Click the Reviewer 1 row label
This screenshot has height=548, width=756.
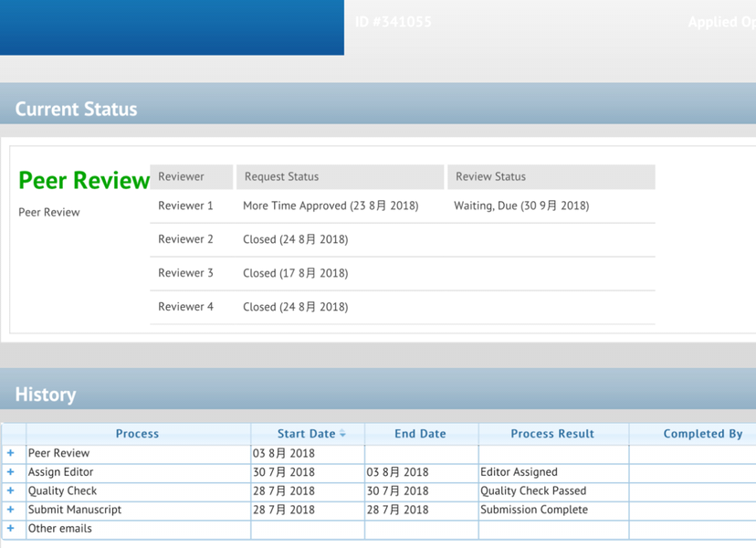185,205
